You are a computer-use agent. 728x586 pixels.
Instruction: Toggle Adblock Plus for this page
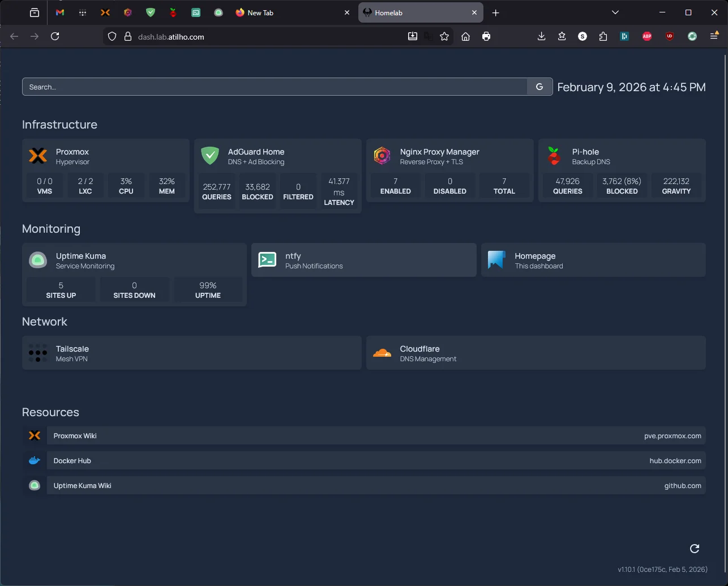click(647, 36)
